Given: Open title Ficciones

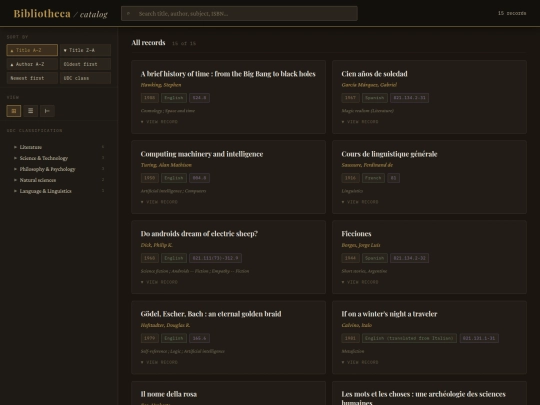Looking at the screenshot, I should point(356,234).
